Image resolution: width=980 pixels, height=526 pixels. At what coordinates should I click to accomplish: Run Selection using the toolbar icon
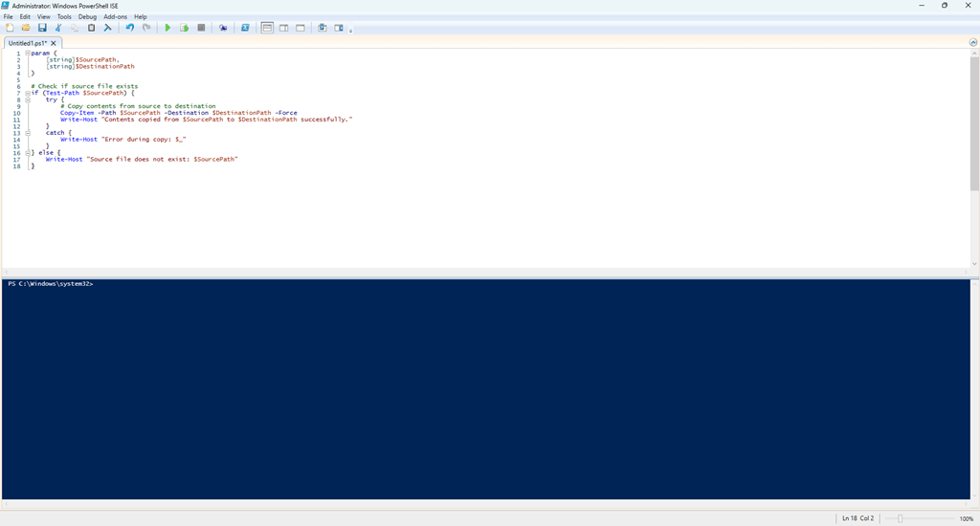(x=185, y=28)
